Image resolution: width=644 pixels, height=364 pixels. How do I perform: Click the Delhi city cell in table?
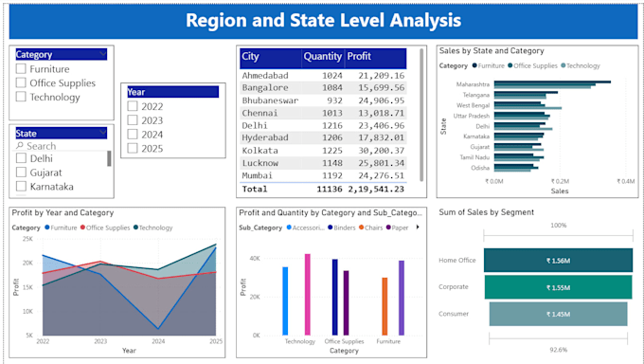pos(255,125)
